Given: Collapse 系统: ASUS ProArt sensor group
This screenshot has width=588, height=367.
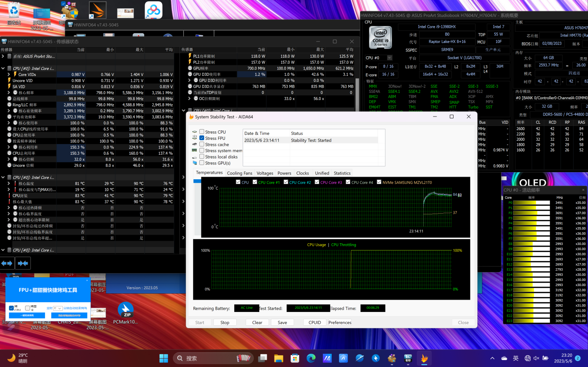Looking at the screenshot, I should (3, 56).
